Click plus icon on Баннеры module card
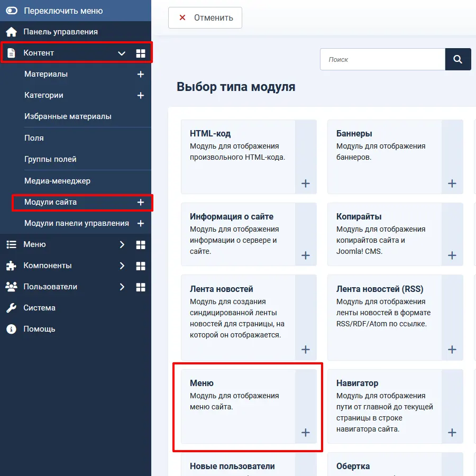Screen dimensions: 476x476 (x=452, y=184)
